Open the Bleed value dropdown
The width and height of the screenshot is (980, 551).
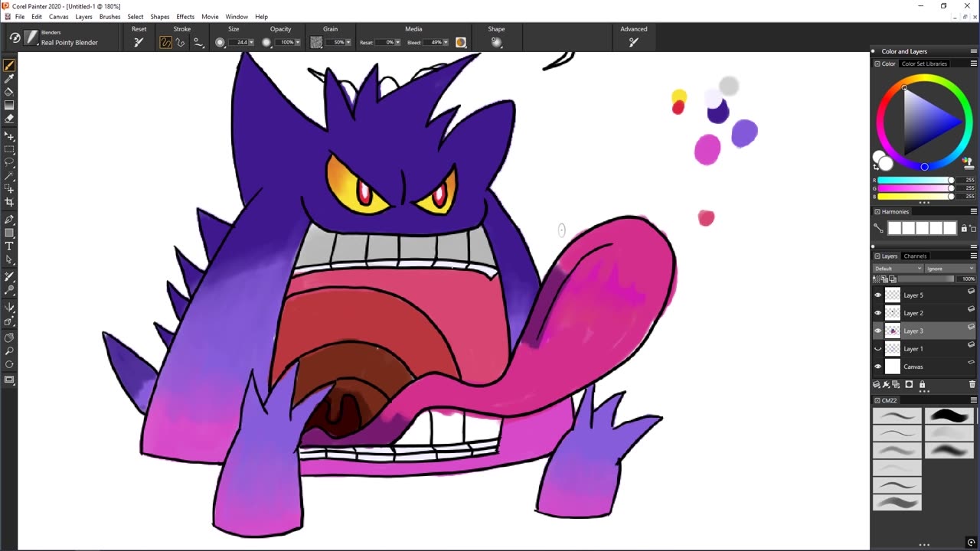(446, 42)
